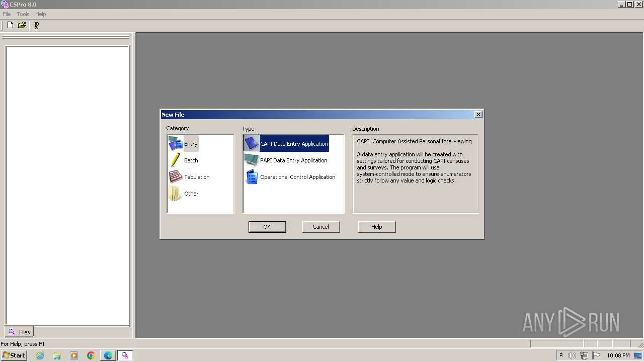
Task: Select the Batch pencil icon
Action: (x=175, y=160)
